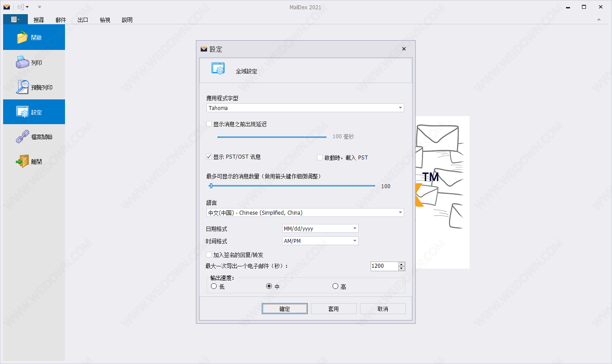Open the 說明 ribbon tab
Screen dimensions: 612x364
pyautogui.click(x=127, y=20)
